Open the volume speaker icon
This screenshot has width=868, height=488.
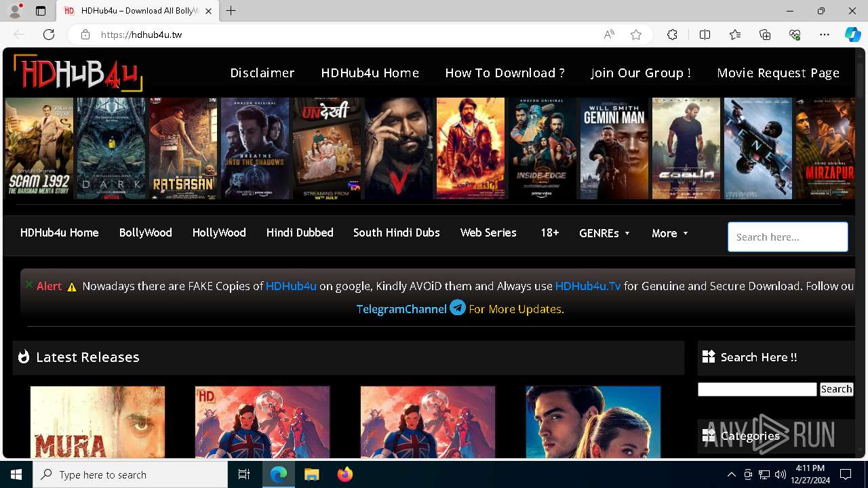point(780,474)
